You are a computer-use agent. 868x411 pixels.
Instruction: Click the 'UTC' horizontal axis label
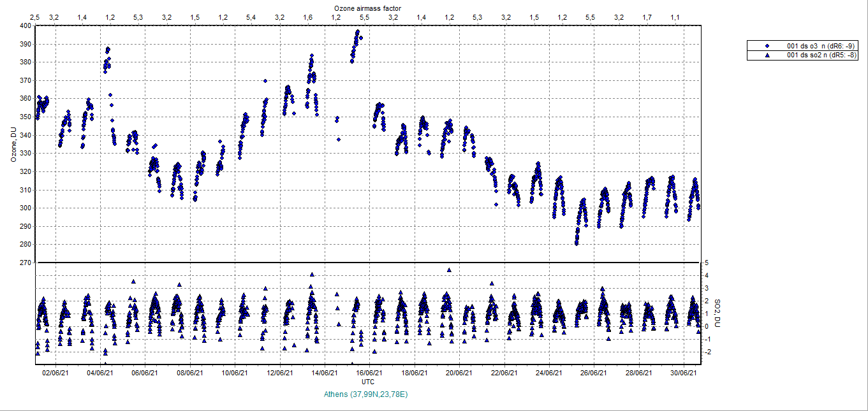368,382
